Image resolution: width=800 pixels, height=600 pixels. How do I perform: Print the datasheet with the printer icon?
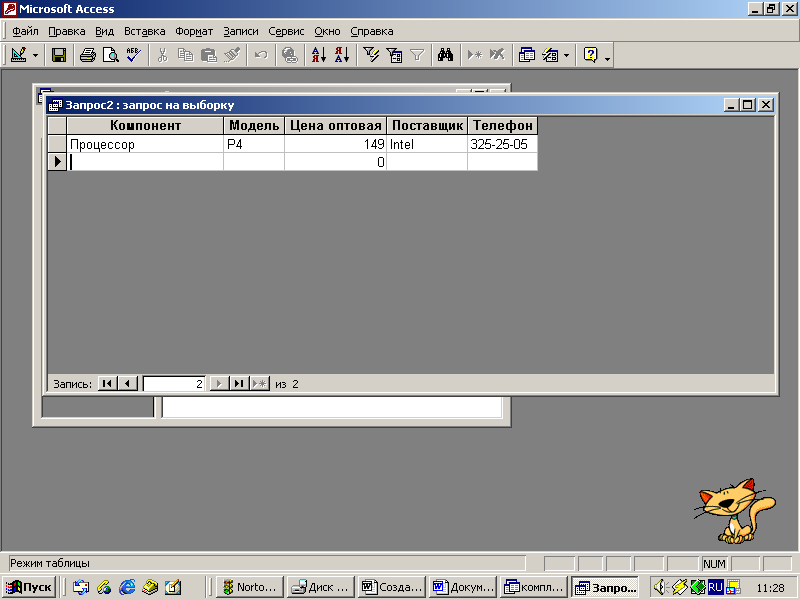point(88,55)
